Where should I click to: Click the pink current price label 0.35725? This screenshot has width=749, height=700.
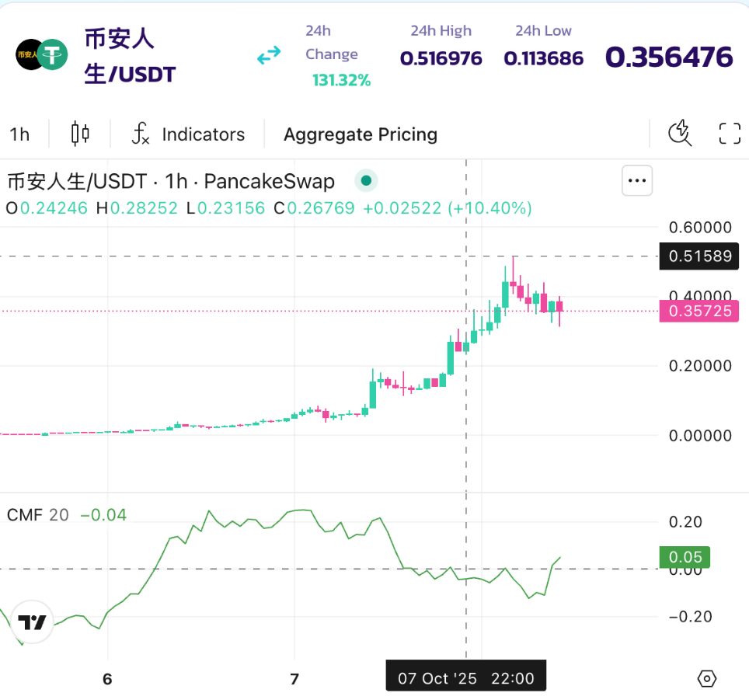click(698, 311)
